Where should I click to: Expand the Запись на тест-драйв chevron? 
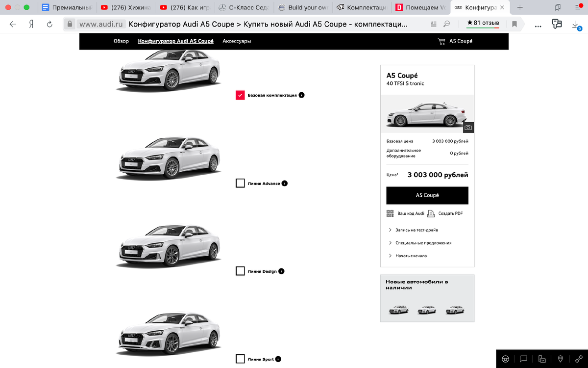point(390,230)
